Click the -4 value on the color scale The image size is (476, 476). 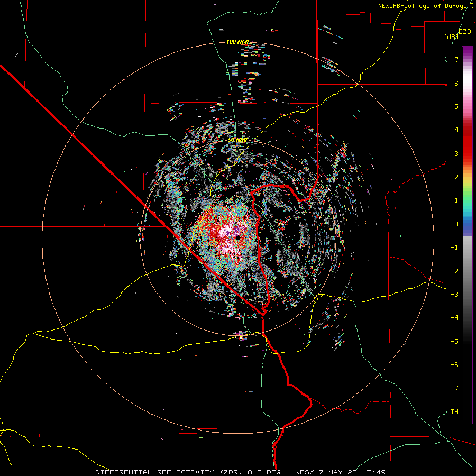pyautogui.click(x=454, y=318)
